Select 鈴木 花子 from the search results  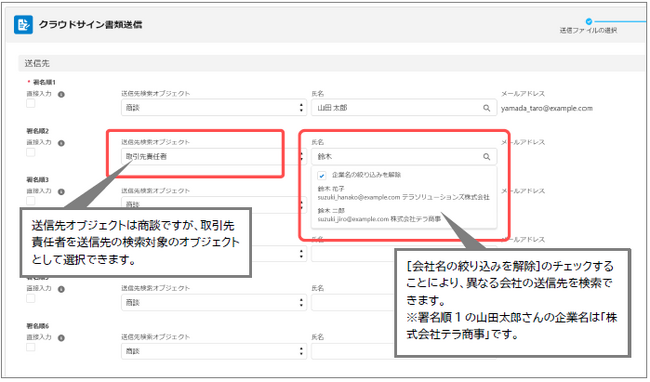pyautogui.click(x=403, y=193)
